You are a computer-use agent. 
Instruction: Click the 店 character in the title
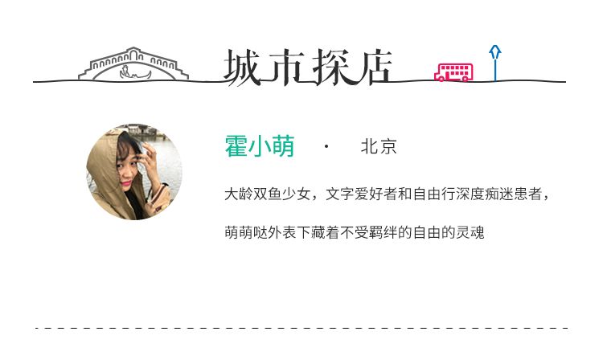372,67
